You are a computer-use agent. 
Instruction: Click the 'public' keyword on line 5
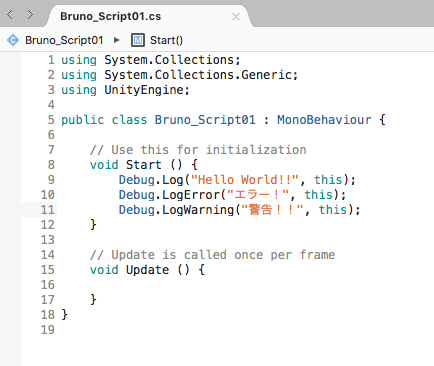point(83,120)
